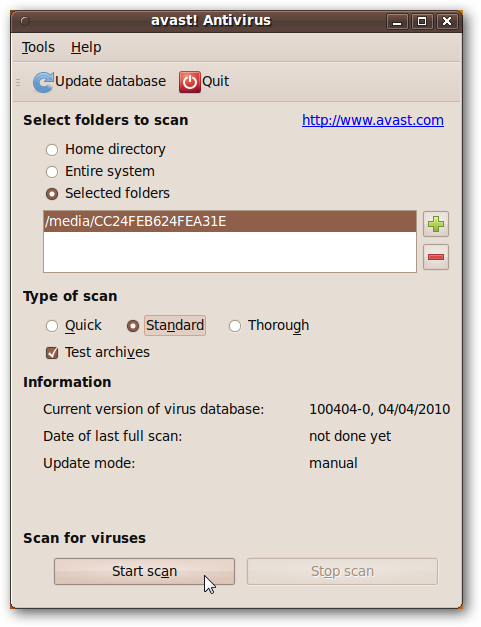The height and width of the screenshot is (627, 481).
Task: Click the Start scan button
Action: 144,571
